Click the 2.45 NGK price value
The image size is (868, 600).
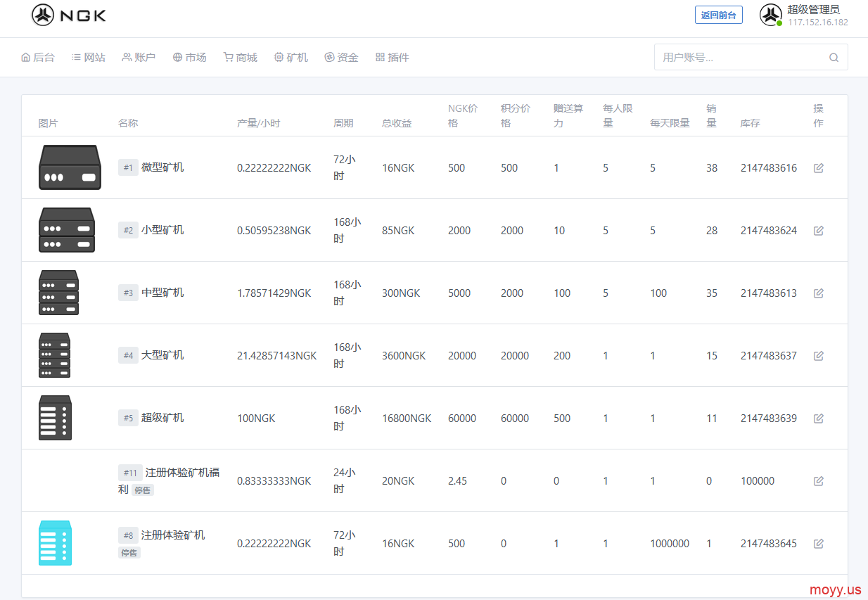coord(458,481)
